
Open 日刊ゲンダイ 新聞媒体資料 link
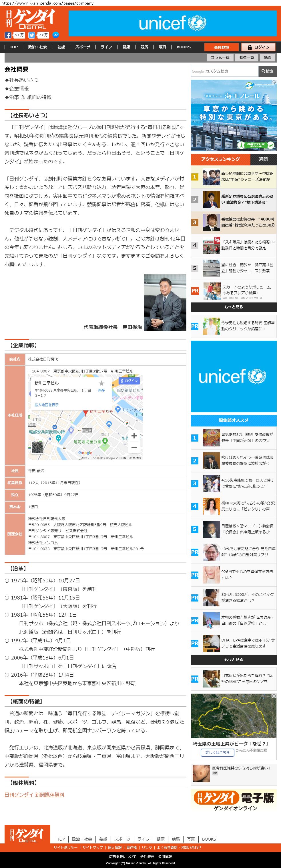[34, 795]
